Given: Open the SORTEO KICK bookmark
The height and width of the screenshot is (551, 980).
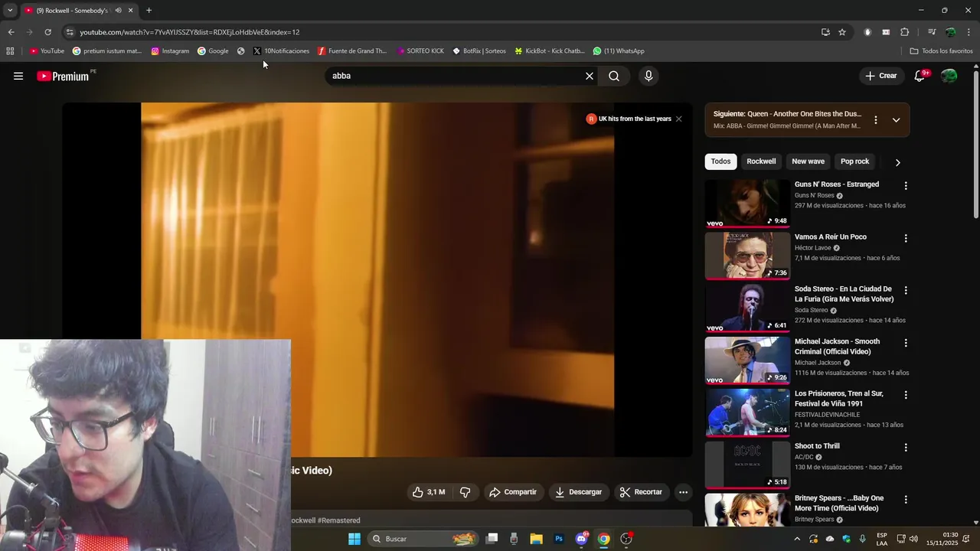Looking at the screenshot, I should click(x=420, y=51).
